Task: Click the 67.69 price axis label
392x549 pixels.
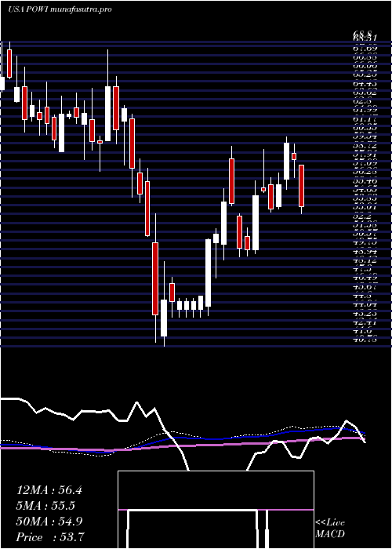Action: (x=365, y=48)
